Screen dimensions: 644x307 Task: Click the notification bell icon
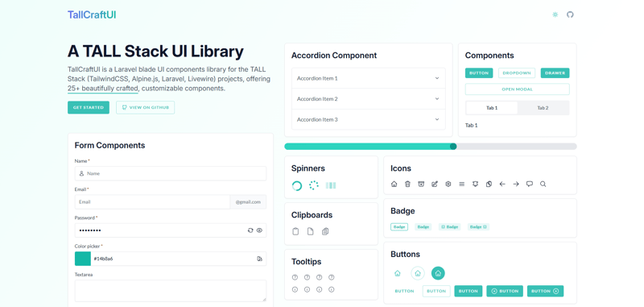475,184
